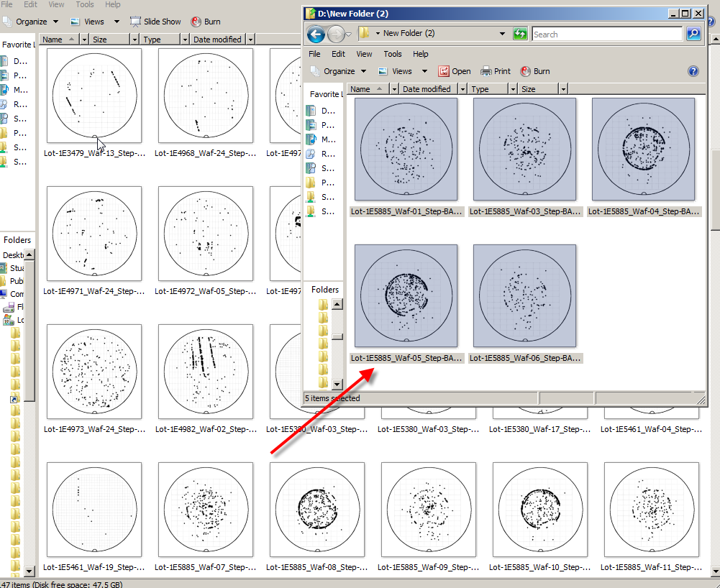
Task: Open the Views dropdown arrow in front window
Action: tap(424, 71)
